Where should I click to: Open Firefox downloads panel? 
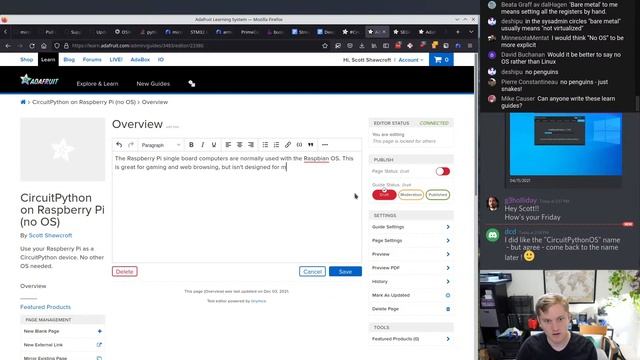(x=362, y=46)
